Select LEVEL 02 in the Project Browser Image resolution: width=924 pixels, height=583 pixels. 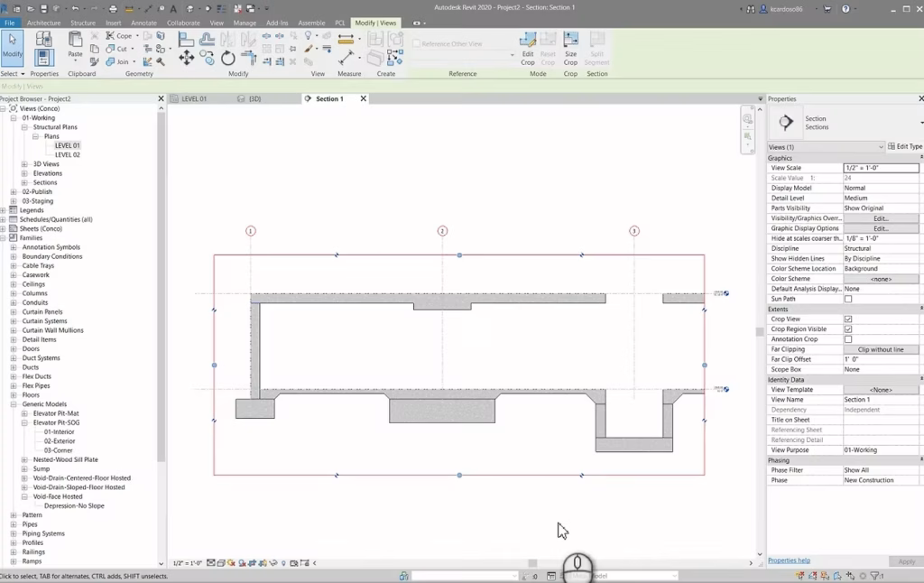tap(68, 154)
